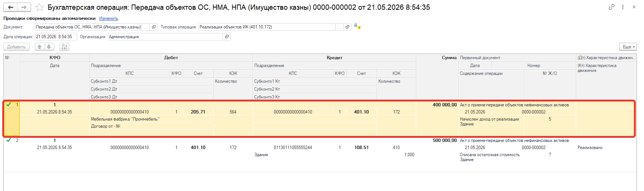
Task: Click the credit КПС 01130111055555244
Action: click(x=293, y=148)
